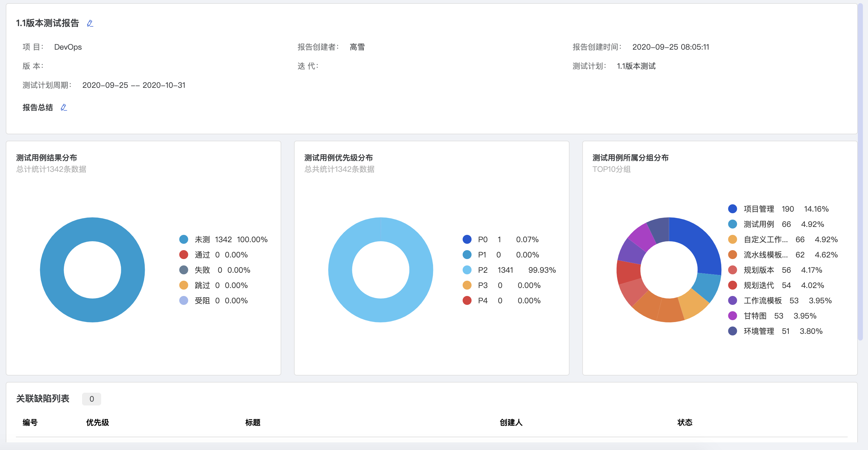This screenshot has height=450, width=868.
Task: Toggle 受阻 legend entry
Action: tap(202, 300)
